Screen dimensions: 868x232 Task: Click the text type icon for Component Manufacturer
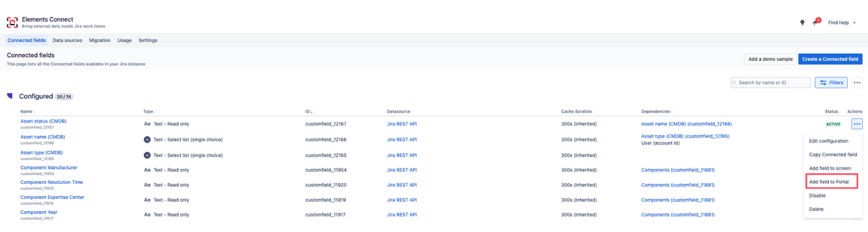[x=147, y=170]
